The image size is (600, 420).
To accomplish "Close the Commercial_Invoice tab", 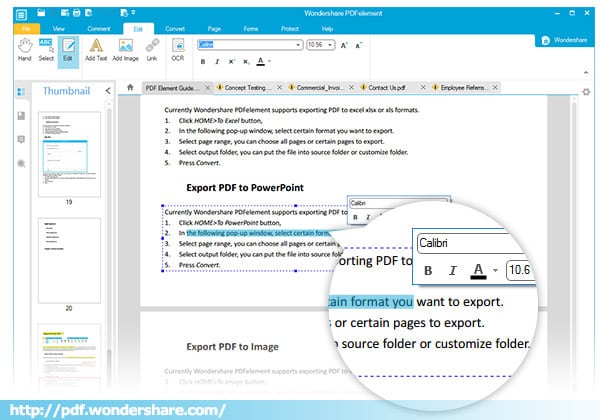I will coord(351,88).
